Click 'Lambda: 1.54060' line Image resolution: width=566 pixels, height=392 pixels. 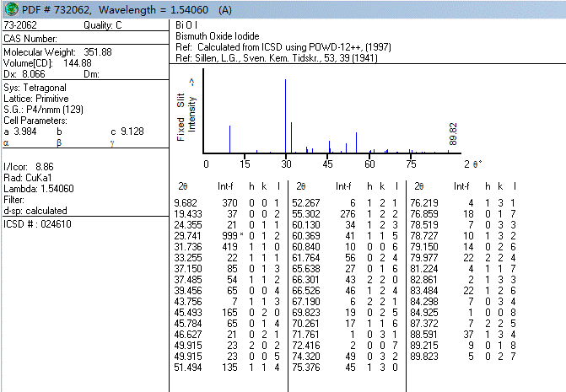(39, 189)
